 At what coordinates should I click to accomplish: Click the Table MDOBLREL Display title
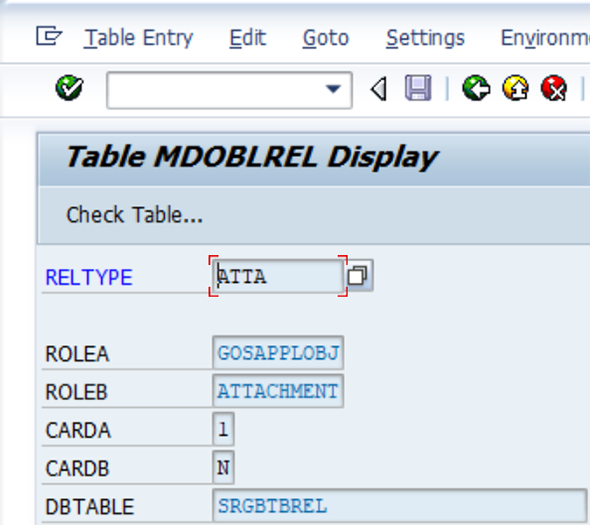tap(252, 157)
